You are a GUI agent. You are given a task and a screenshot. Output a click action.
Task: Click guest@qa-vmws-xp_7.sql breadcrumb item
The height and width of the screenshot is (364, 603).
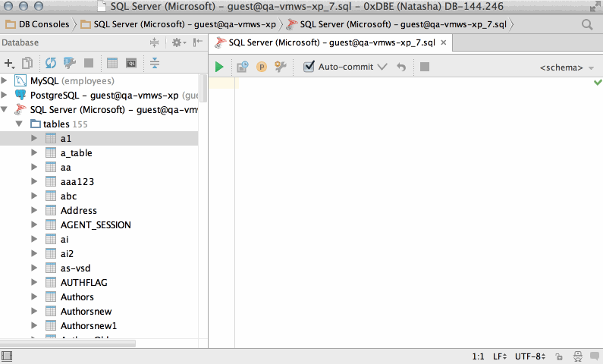tap(397, 24)
